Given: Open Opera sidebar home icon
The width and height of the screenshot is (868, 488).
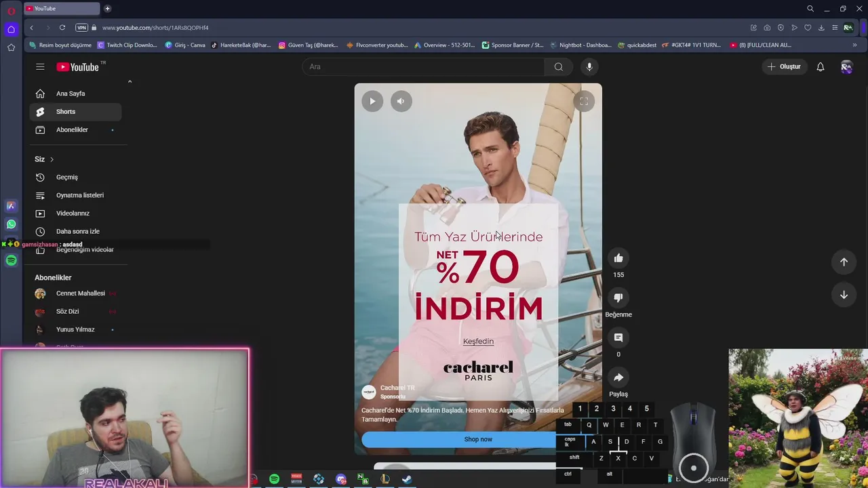Looking at the screenshot, I should [x=11, y=29].
